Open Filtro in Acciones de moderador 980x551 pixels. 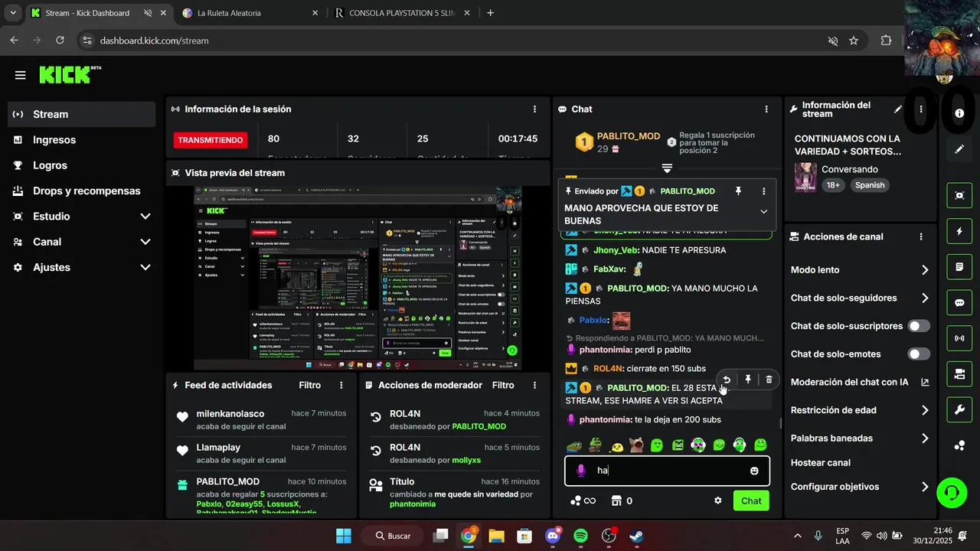(x=503, y=386)
